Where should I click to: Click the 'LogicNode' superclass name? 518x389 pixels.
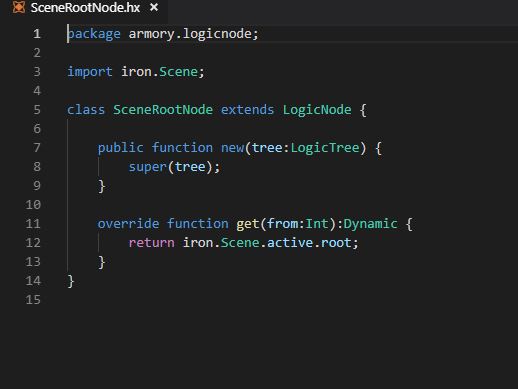[x=317, y=110]
